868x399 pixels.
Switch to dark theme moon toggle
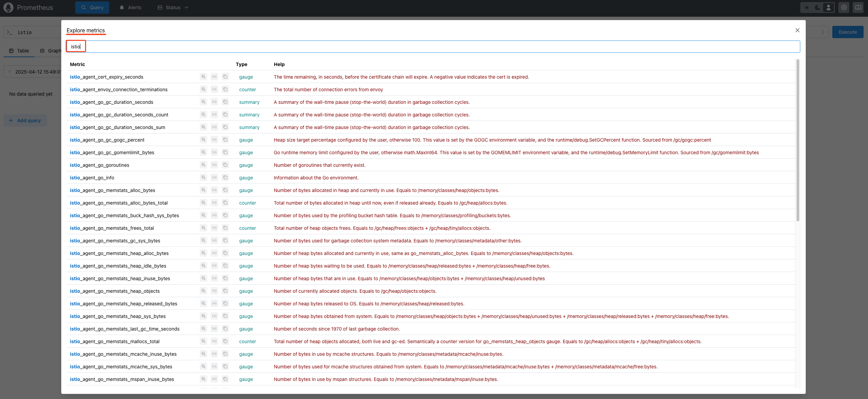click(x=818, y=7)
